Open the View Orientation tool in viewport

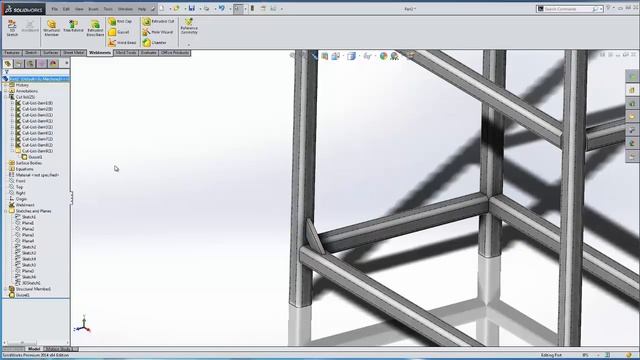click(336, 56)
